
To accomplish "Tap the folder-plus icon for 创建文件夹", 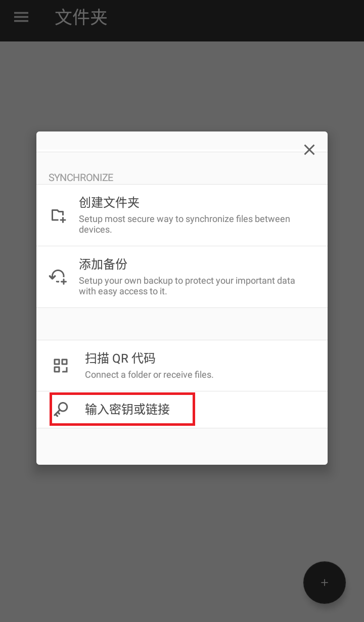I will (x=59, y=215).
